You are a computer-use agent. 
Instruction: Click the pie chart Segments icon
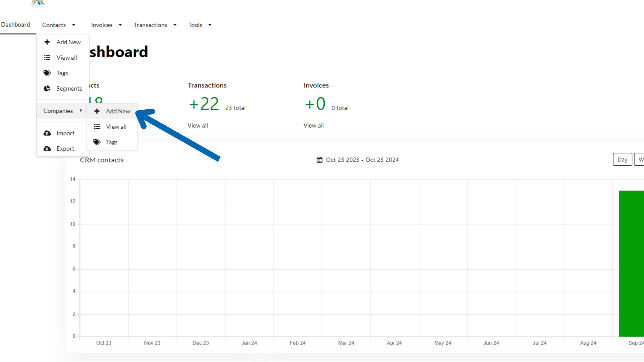pyautogui.click(x=47, y=88)
